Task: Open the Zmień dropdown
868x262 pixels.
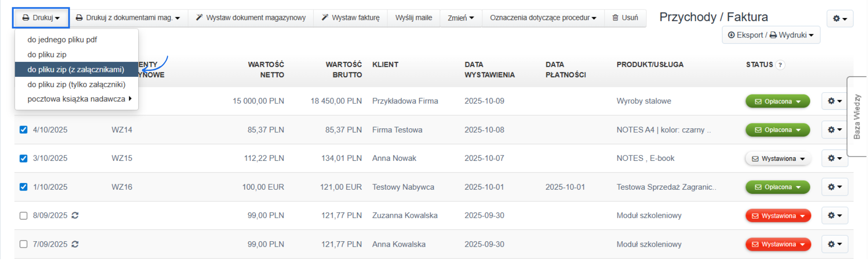Action: tap(461, 18)
